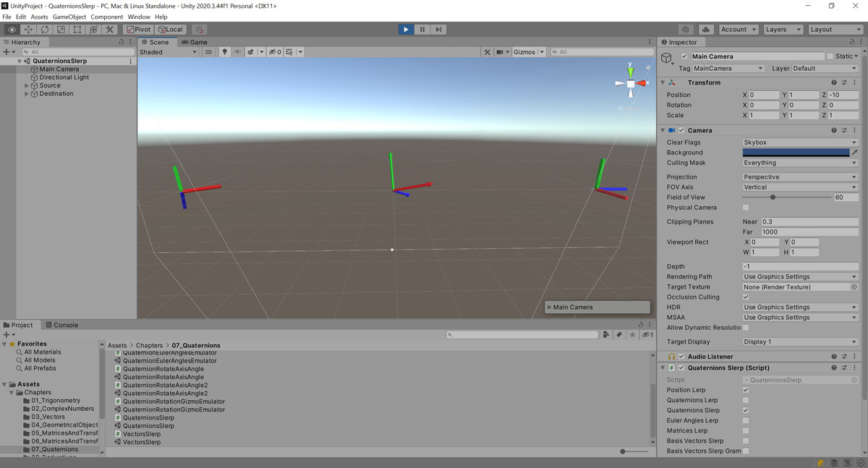The height and width of the screenshot is (468, 868).
Task: Collapse the QuaternionsSlerp scene root
Action: pyautogui.click(x=20, y=61)
